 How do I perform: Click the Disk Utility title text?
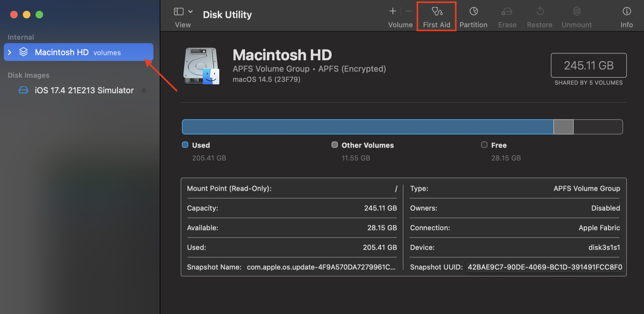[x=227, y=14]
